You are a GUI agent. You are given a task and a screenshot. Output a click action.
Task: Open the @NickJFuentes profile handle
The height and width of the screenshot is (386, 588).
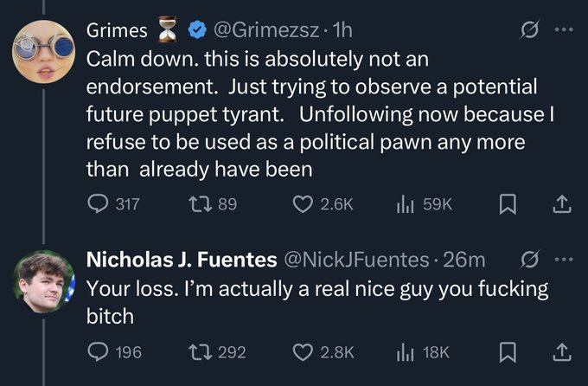tap(356, 259)
